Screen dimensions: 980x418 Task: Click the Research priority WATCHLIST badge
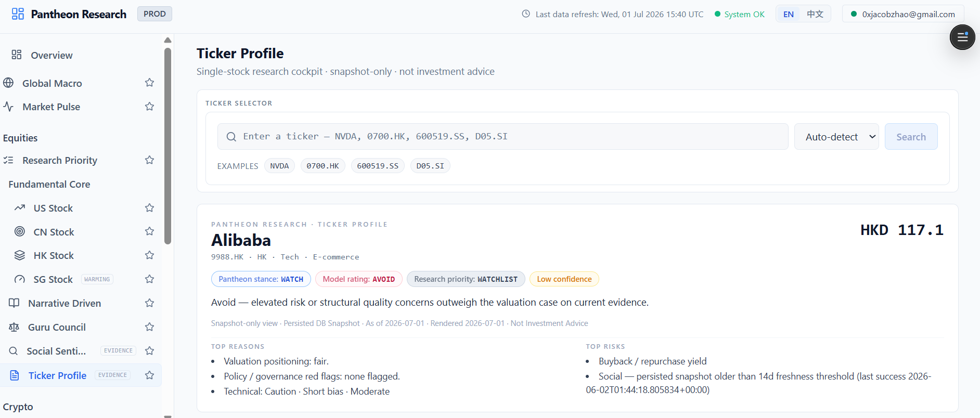click(x=466, y=279)
